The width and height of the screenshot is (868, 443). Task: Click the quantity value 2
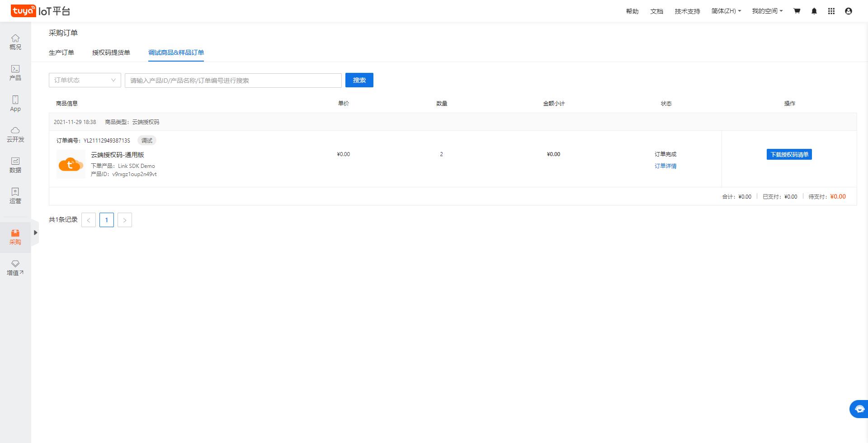[442, 154]
